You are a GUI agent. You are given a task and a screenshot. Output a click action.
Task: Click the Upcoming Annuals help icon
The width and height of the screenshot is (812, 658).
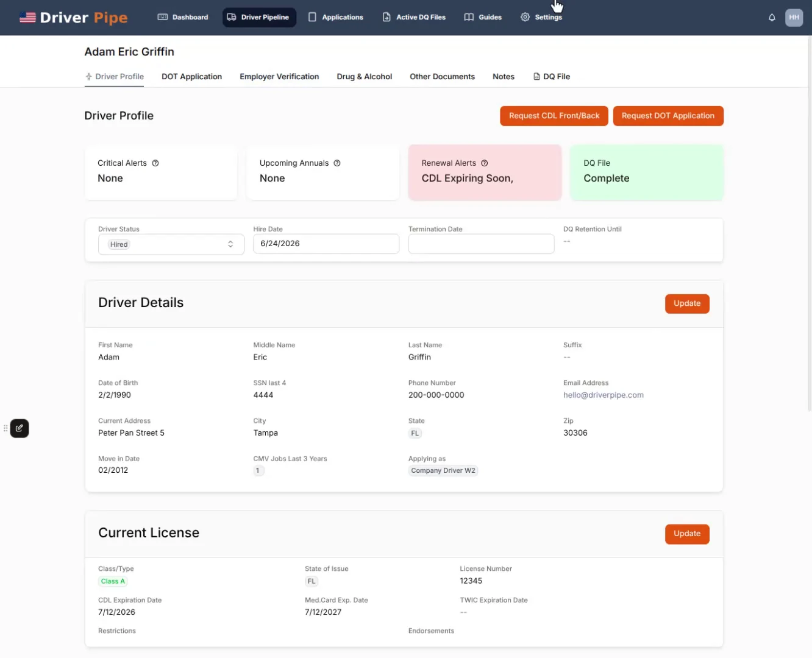coord(337,163)
